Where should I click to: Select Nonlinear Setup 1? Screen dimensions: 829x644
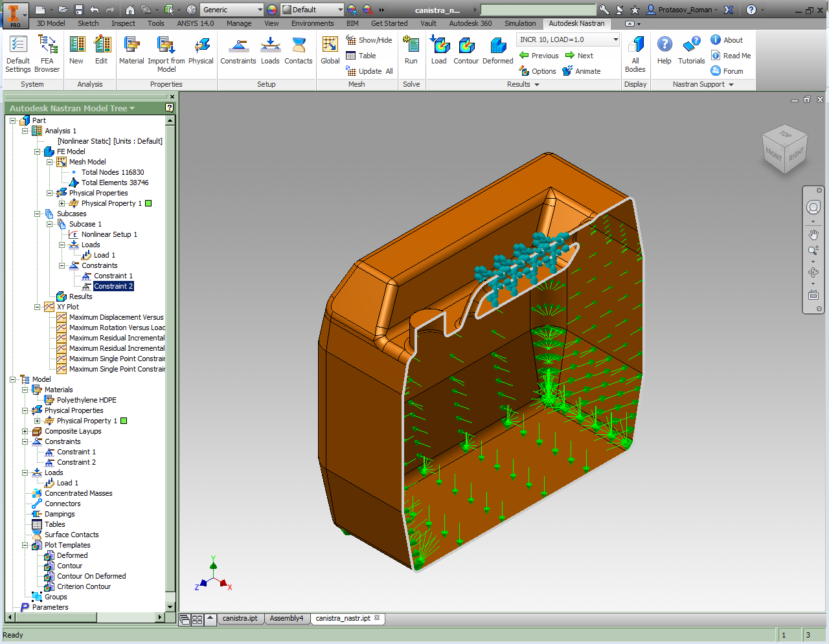[x=109, y=234]
